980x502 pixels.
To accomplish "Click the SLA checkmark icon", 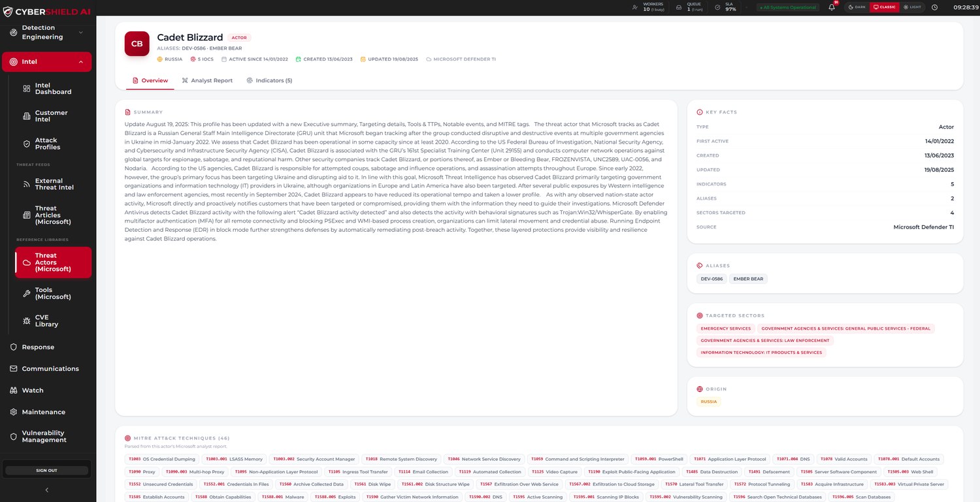I will click(x=718, y=7).
